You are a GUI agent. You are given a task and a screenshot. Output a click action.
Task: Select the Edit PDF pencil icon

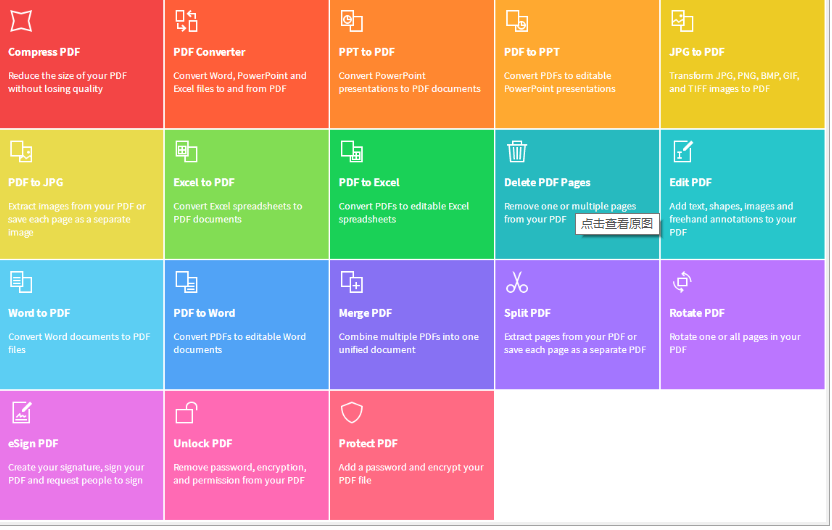point(682,151)
